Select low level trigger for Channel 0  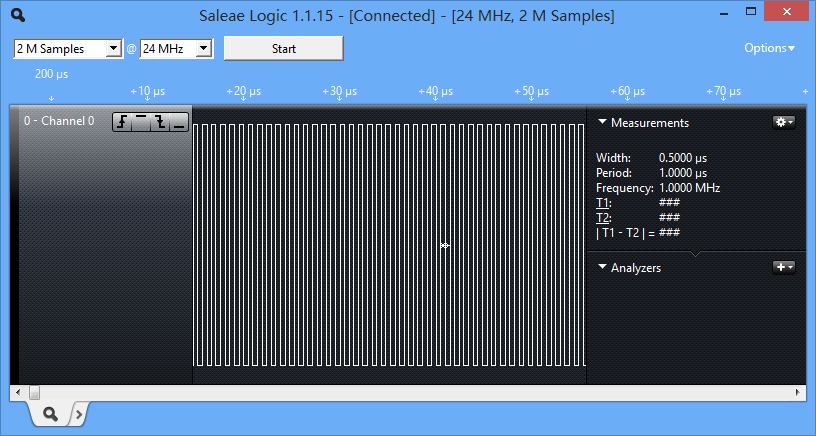179,122
